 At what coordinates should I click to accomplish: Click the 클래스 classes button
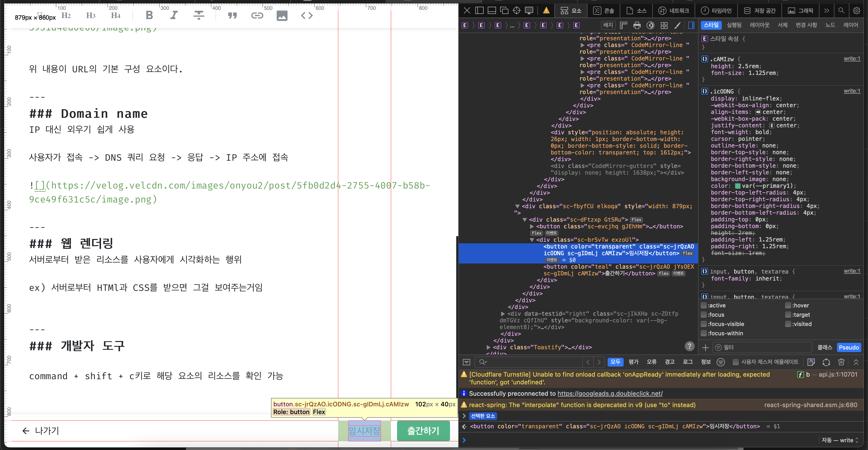825,347
